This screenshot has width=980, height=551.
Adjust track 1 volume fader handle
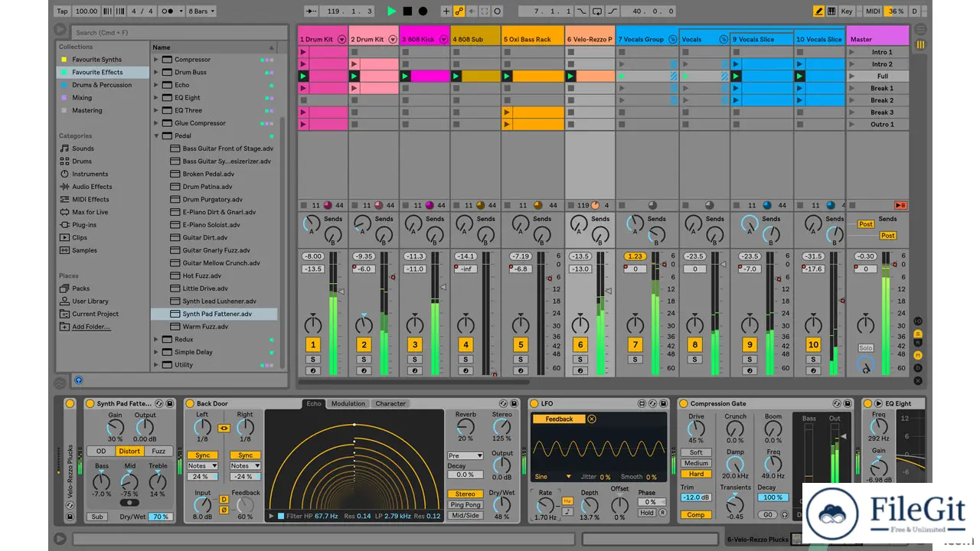tap(341, 292)
